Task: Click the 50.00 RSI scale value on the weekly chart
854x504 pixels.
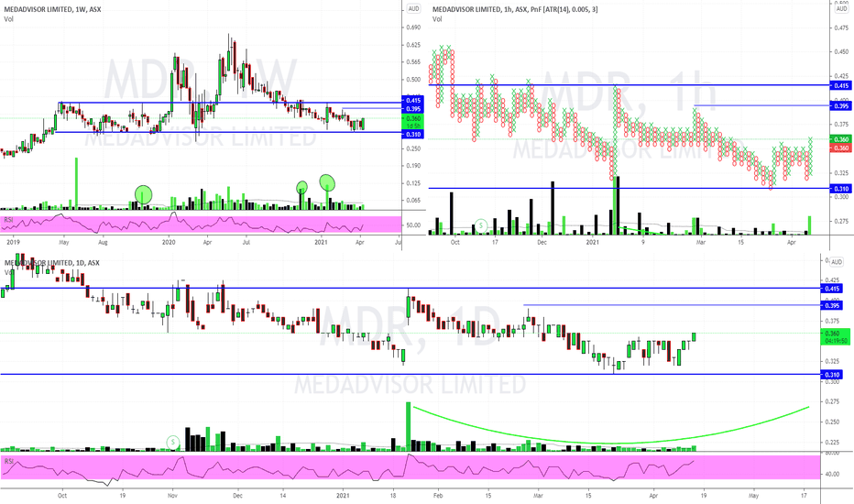Action: (413, 225)
